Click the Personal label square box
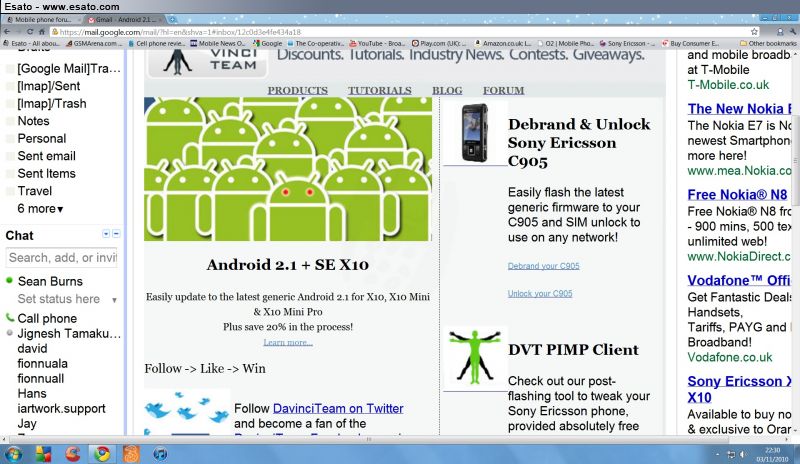Viewport: 800px width, 464px height. (10, 139)
